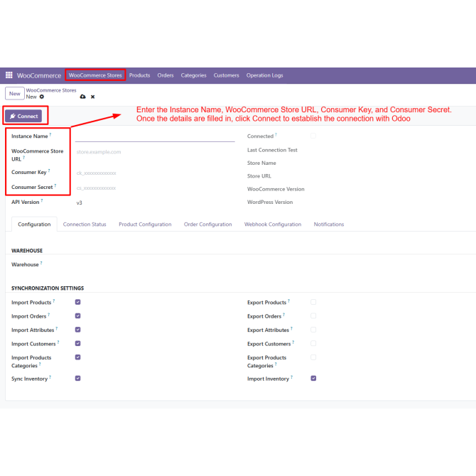
Task: Open Import Attributes help question mark
Action: [56, 328]
